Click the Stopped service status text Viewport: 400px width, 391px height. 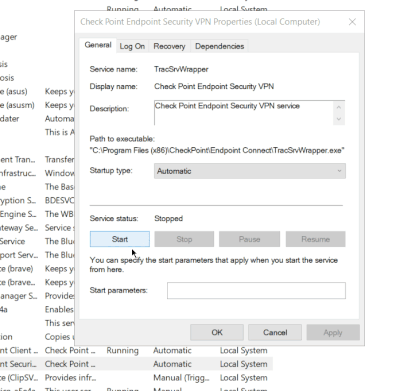[168, 219]
